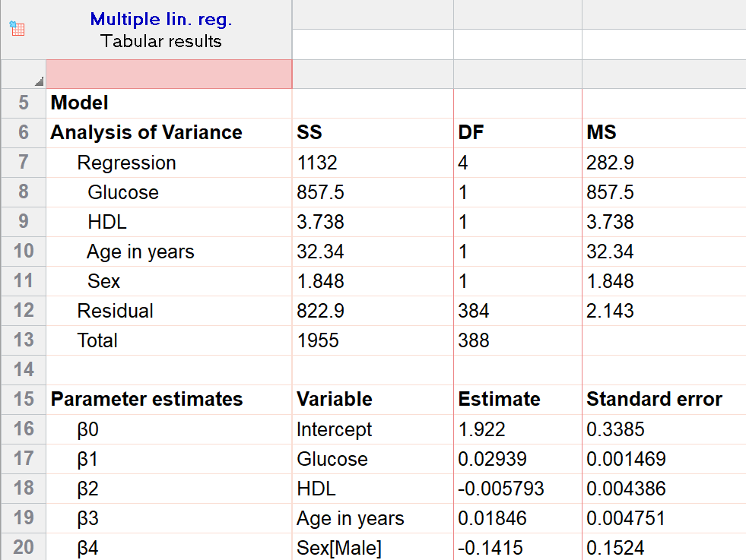Click the 'MS' column heading cell
The height and width of the screenshot is (560, 746).
[602, 132]
